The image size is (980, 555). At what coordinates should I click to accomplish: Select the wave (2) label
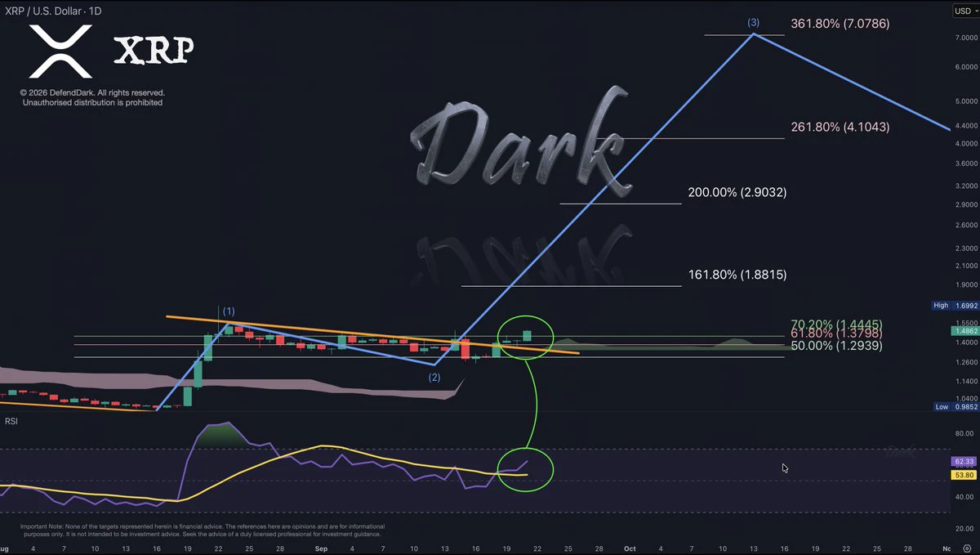click(434, 377)
